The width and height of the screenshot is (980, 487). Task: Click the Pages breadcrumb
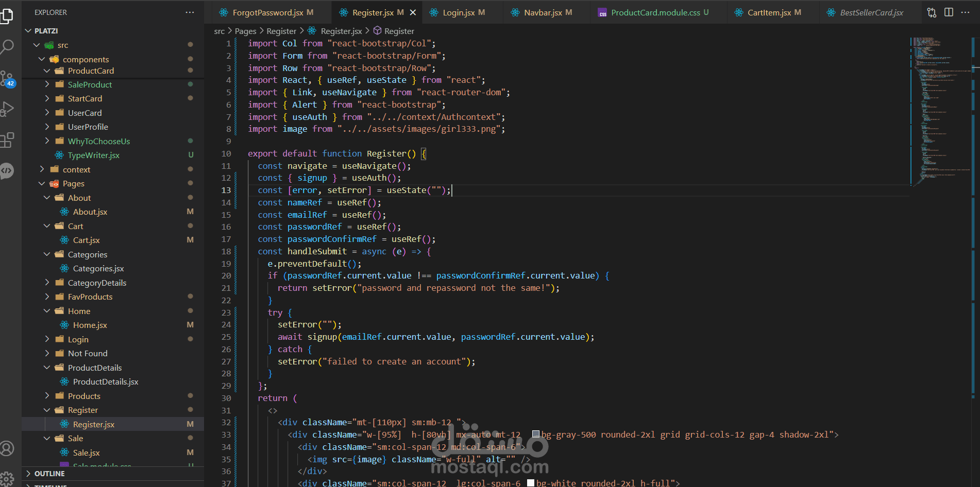245,31
